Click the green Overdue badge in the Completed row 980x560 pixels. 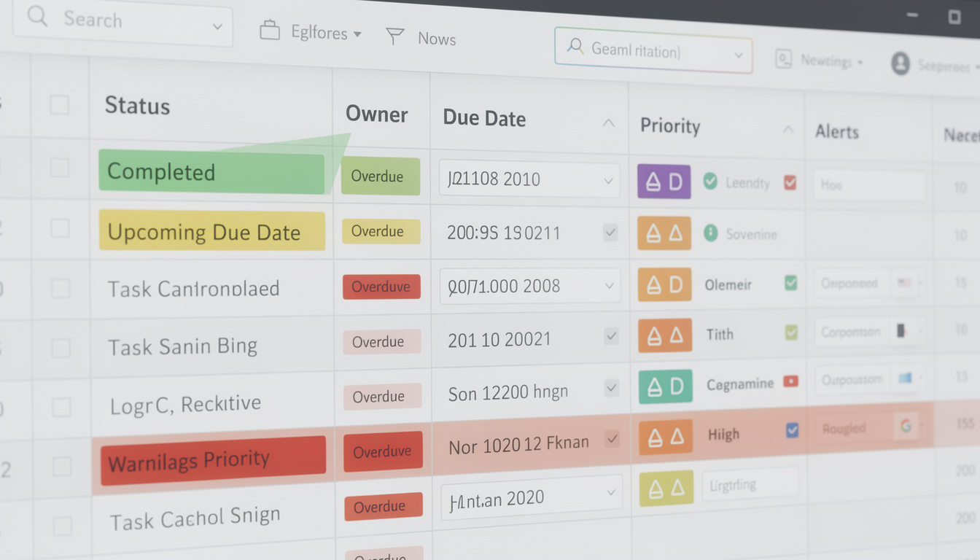point(381,176)
